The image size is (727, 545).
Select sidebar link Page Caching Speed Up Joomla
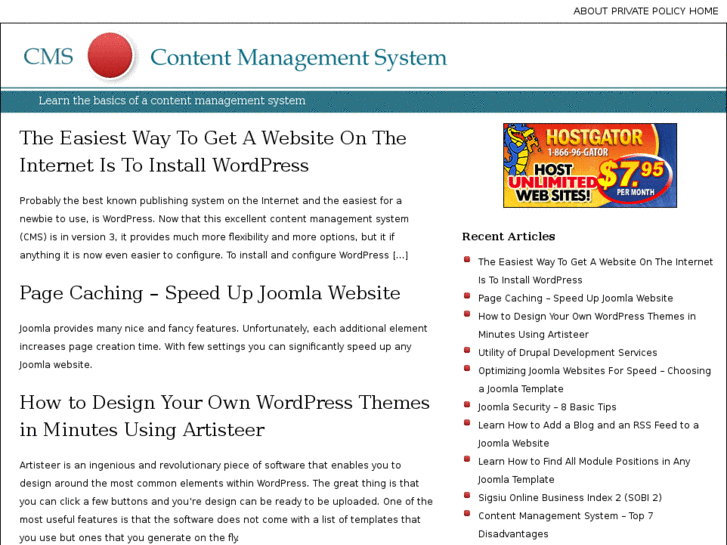point(575,298)
